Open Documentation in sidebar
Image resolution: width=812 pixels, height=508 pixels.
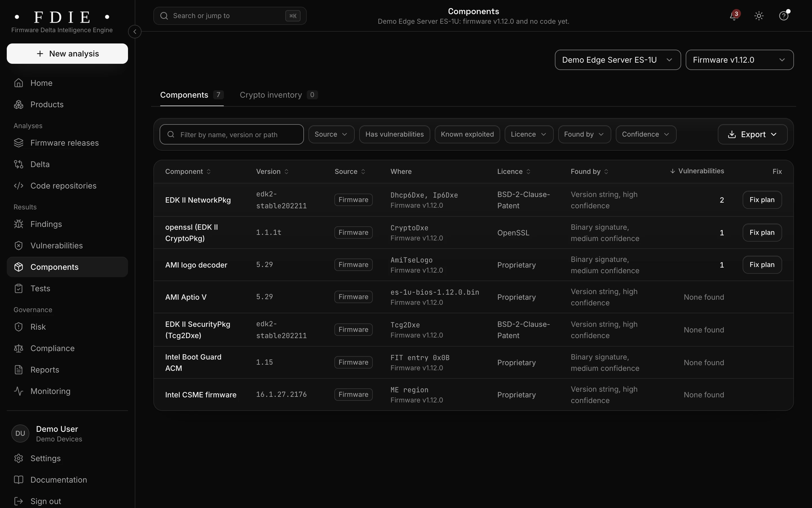[x=67, y=480]
